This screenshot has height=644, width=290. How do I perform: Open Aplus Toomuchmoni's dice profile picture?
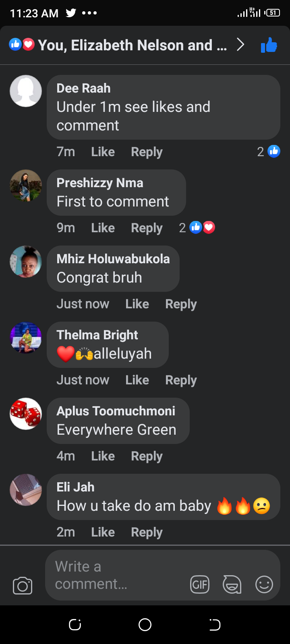pos(26,414)
